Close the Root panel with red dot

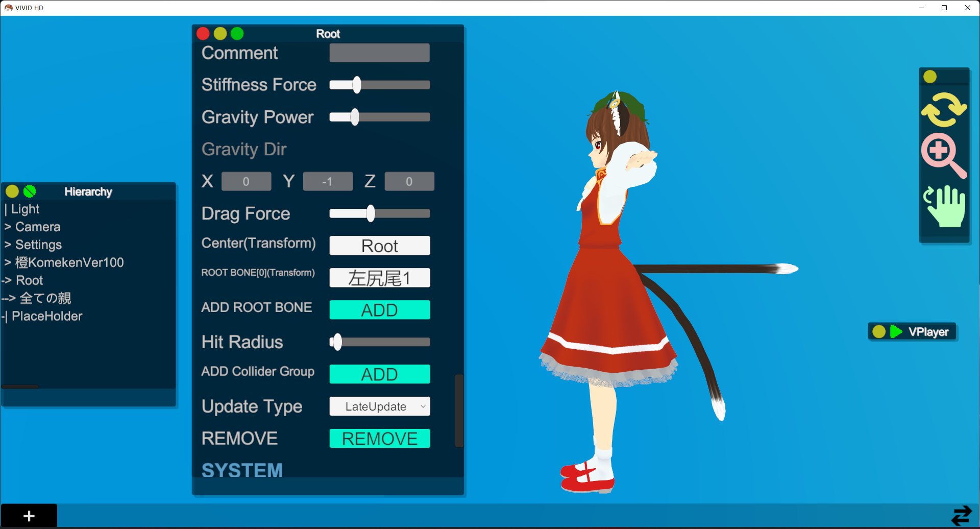tap(203, 34)
